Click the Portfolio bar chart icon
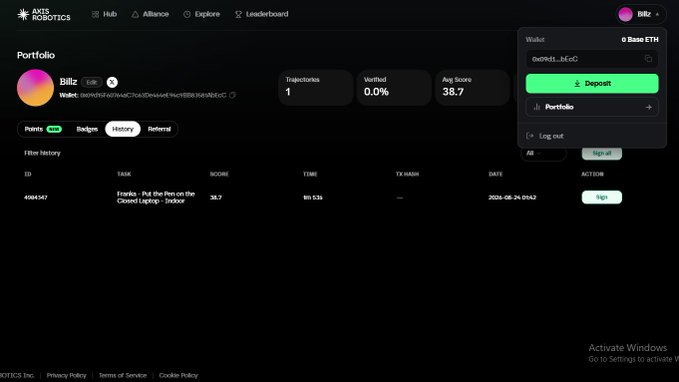Image resolution: width=679 pixels, height=382 pixels. [537, 107]
